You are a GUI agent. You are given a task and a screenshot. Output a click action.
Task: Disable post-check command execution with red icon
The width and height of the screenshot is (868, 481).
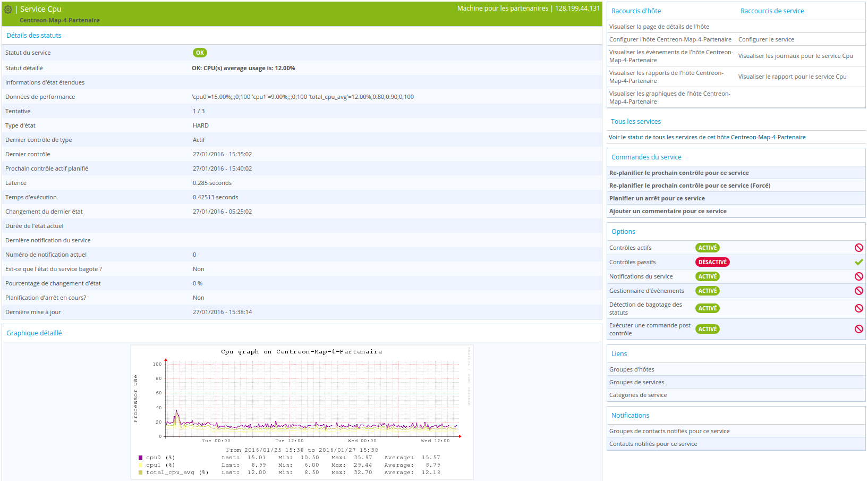click(x=858, y=329)
